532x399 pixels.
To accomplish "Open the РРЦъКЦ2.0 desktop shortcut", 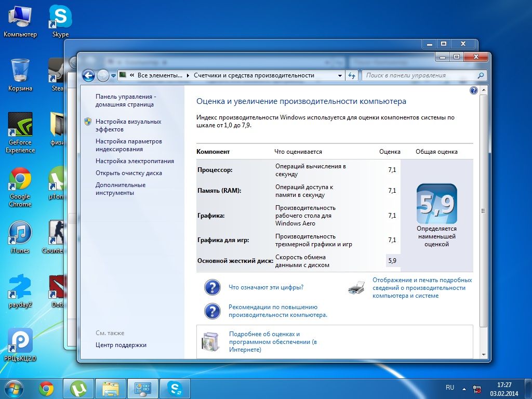I will (x=20, y=345).
